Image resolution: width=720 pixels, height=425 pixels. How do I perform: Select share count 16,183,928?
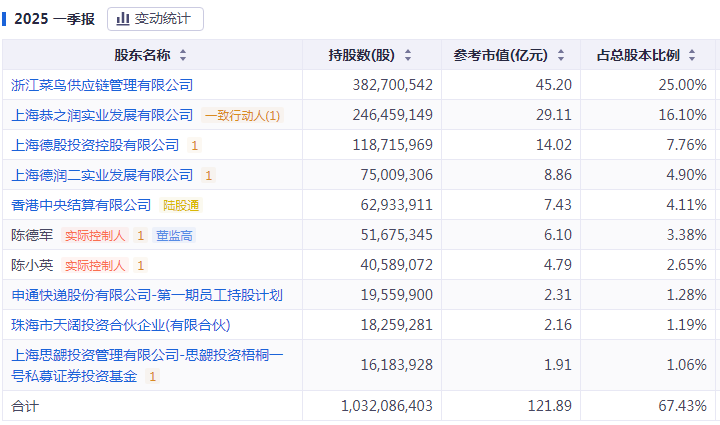point(397,365)
